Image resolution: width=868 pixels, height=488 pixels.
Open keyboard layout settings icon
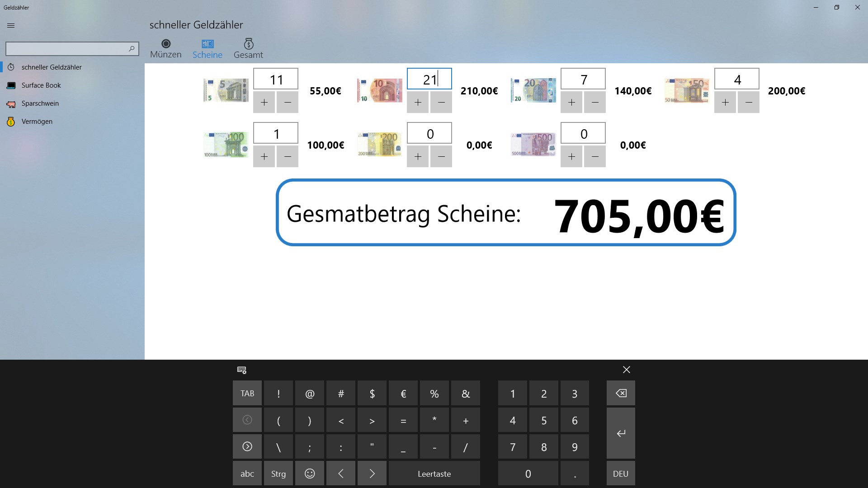tap(242, 370)
